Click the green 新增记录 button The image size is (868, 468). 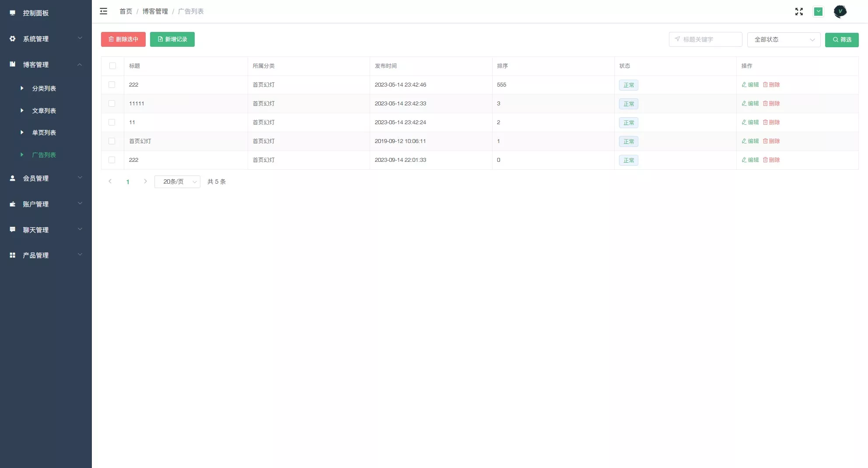[x=172, y=39]
